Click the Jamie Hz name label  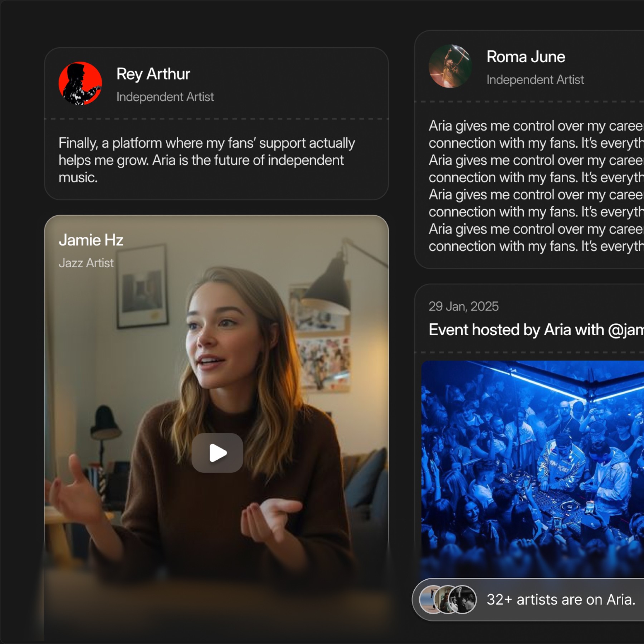click(x=91, y=240)
